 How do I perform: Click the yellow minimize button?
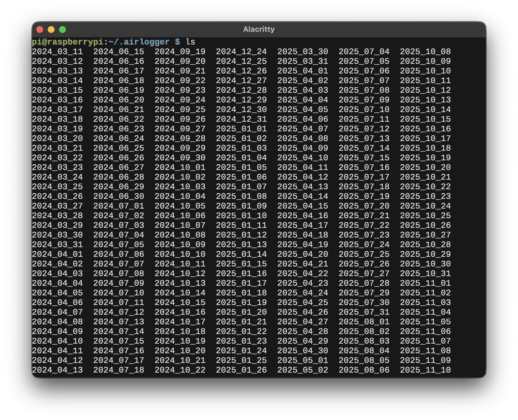[x=51, y=29]
